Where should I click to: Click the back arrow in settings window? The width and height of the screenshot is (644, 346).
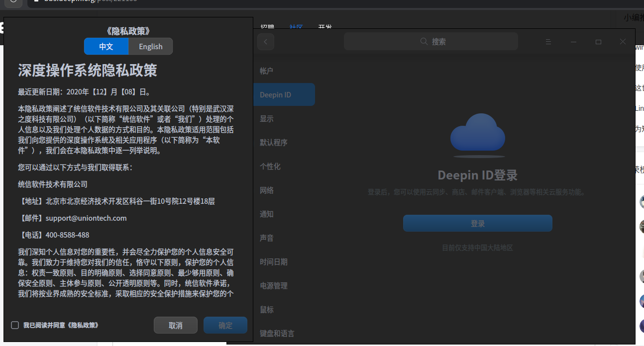point(266,42)
